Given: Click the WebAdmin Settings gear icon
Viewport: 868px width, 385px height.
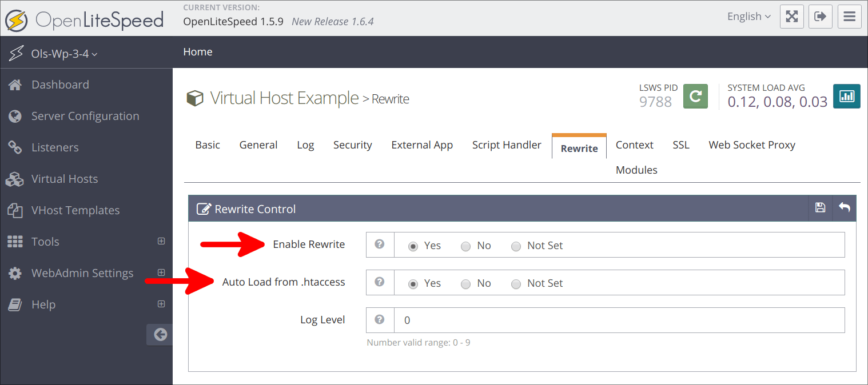Looking at the screenshot, I should (15, 273).
